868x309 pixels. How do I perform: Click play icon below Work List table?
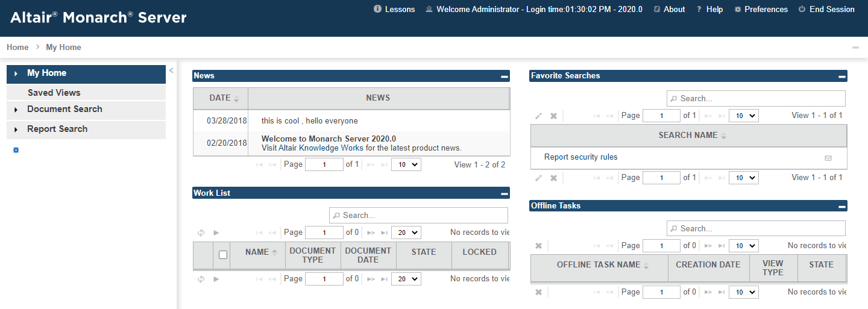pos(216,279)
